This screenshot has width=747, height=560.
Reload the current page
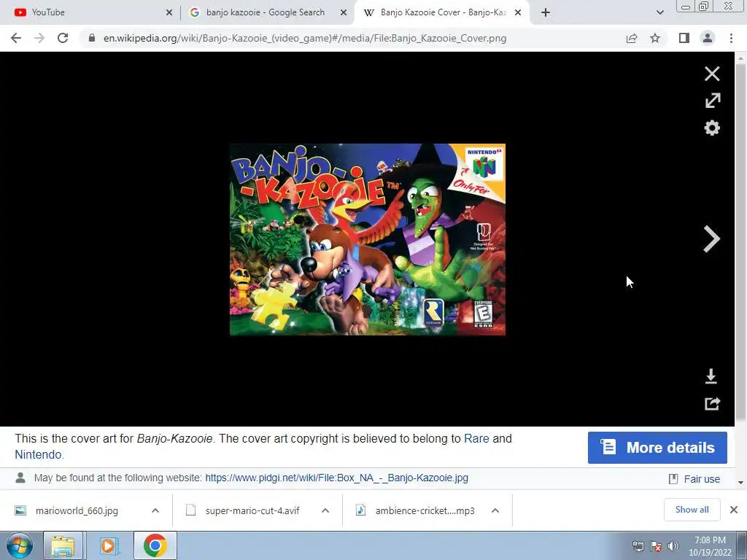click(63, 38)
